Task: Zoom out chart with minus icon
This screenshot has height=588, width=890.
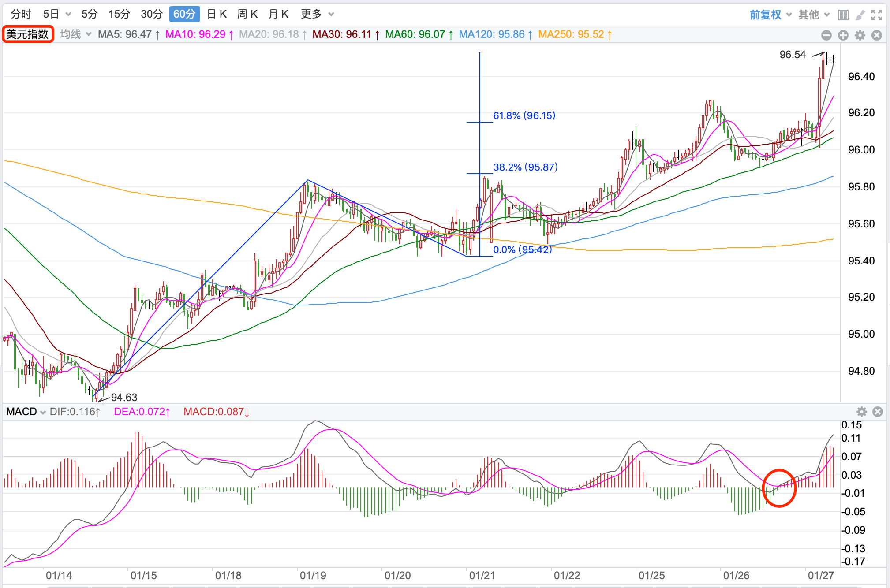Action: coord(826,35)
